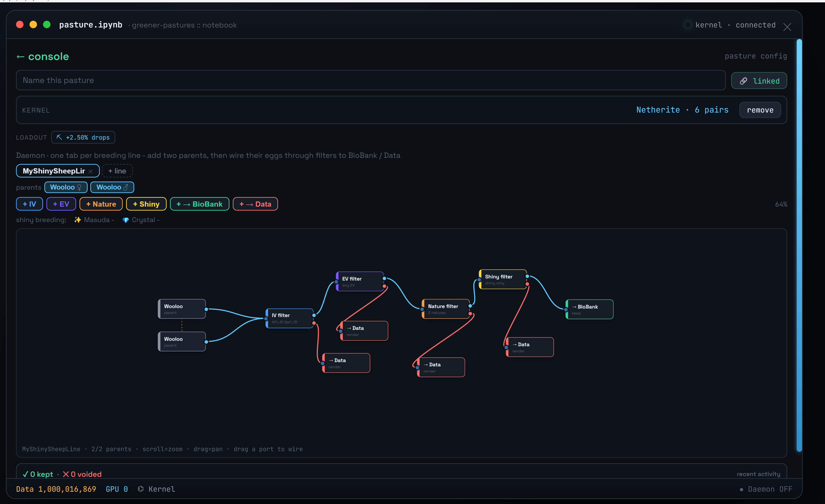Screen dimensions: 825x504
Task: Select the Nature filter node in graph
Action: point(446,309)
